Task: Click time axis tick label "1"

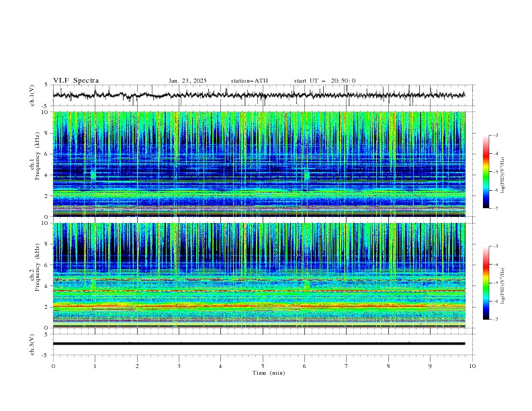Action: point(95,366)
